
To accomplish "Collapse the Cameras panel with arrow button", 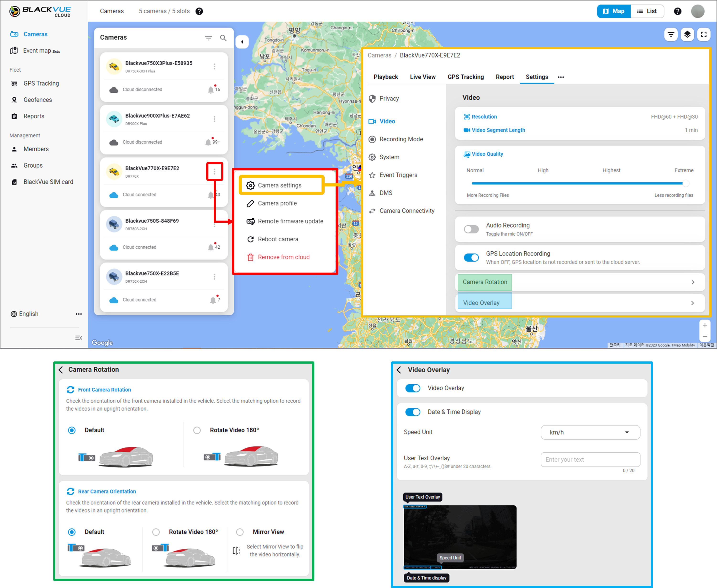I will click(x=242, y=42).
